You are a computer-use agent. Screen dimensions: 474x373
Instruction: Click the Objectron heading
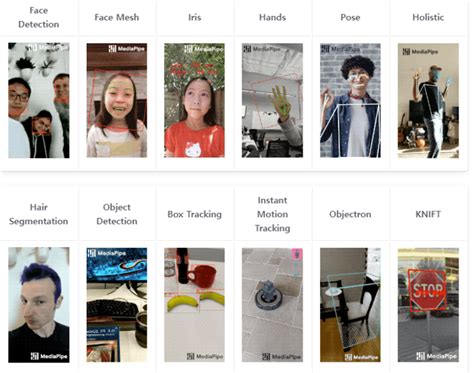coord(350,214)
